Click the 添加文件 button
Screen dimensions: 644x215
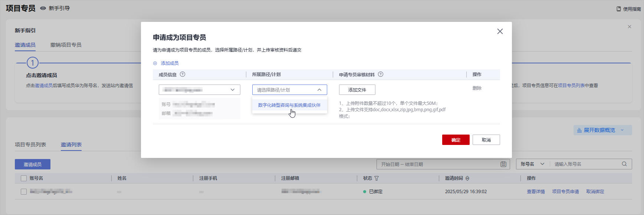[x=357, y=90]
